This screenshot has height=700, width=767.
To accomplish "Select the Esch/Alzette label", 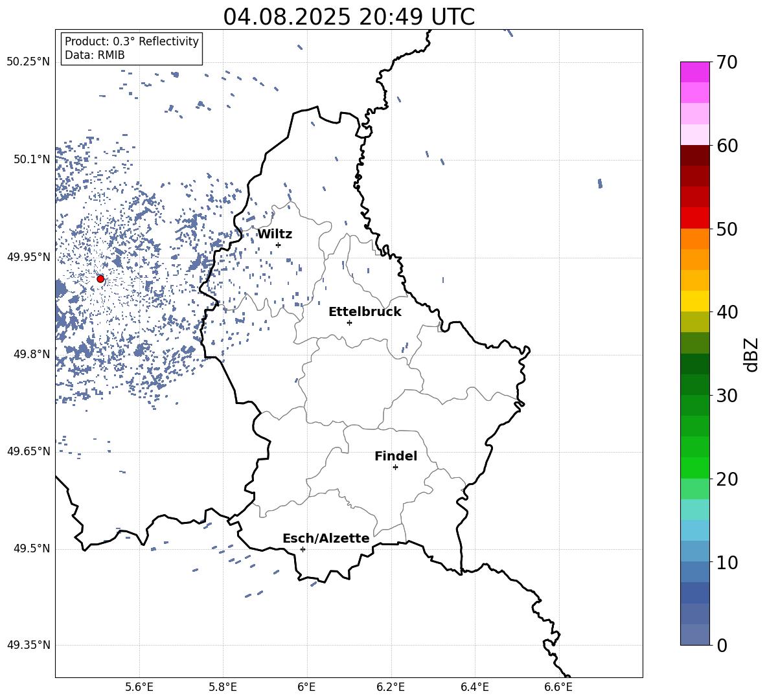I will point(326,538).
